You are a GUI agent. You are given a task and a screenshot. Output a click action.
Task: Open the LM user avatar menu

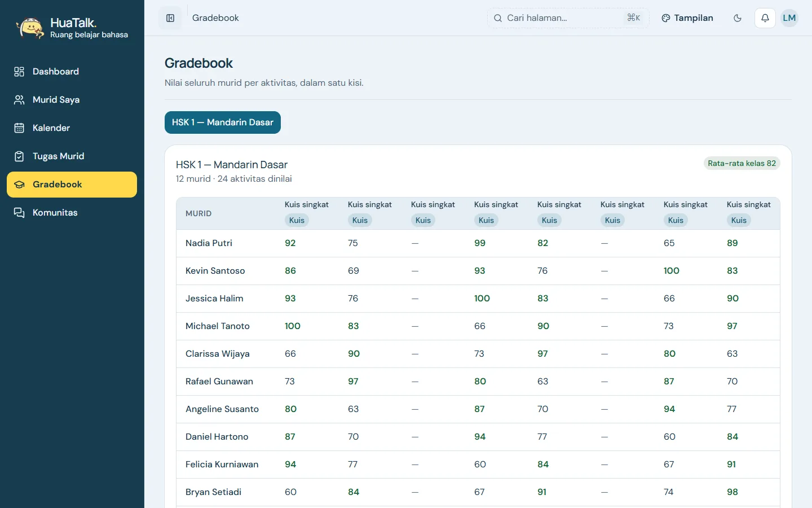tap(789, 18)
